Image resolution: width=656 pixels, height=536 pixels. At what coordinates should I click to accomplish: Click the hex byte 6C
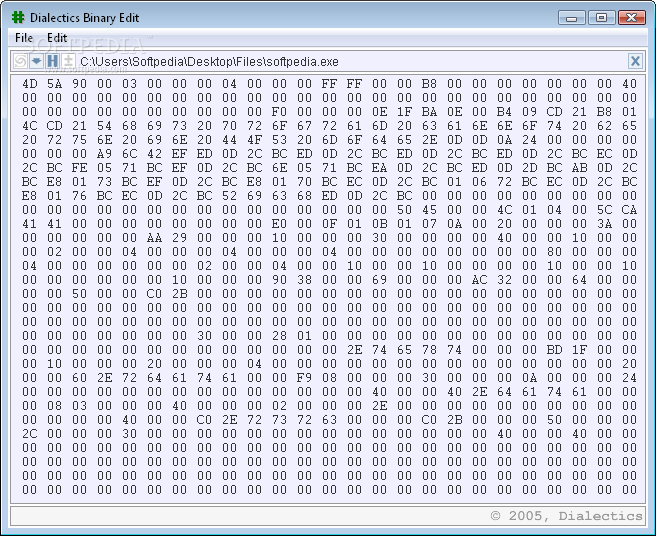(129, 154)
